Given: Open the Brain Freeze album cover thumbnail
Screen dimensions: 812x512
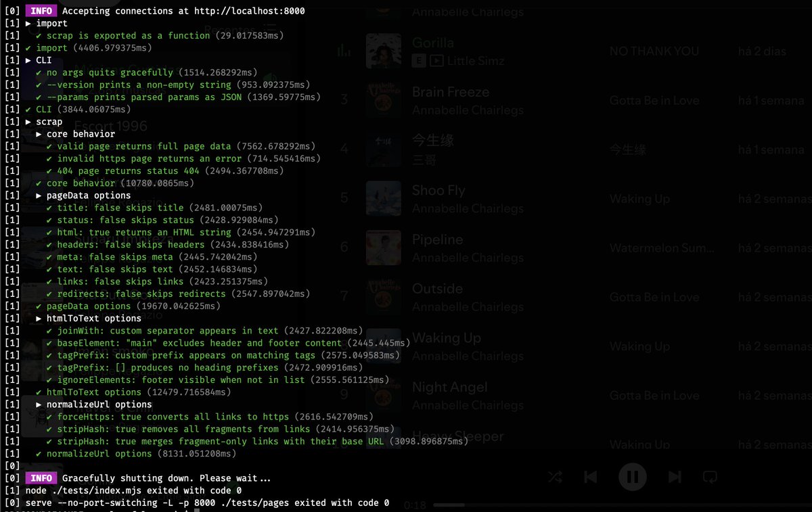Looking at the screenshot, I should click(x=383, y=100).
